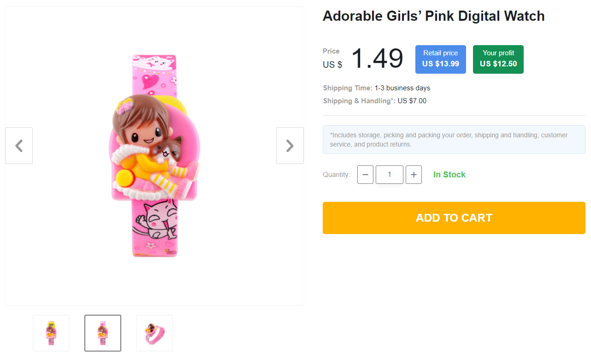Select the middle watch thumbnail

click(x=102, y=333)
